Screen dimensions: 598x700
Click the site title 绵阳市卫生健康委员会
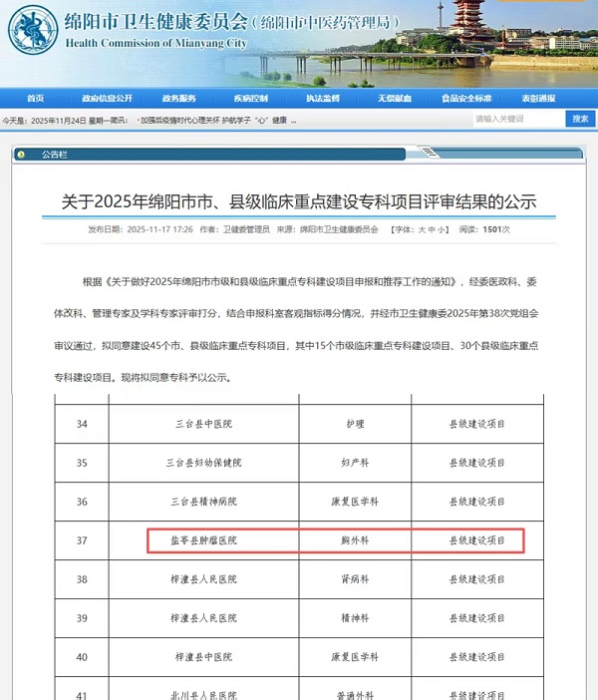[x=155, y=21]
